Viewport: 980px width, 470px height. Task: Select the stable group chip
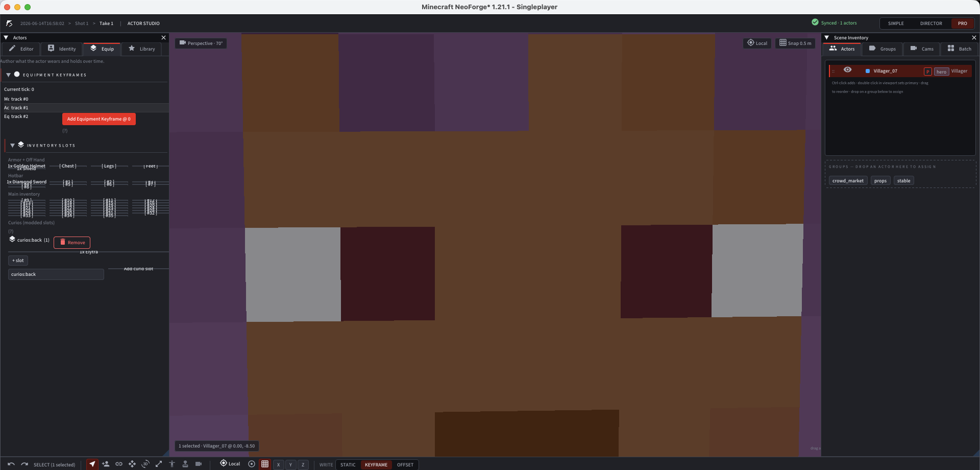pos(904,181)
